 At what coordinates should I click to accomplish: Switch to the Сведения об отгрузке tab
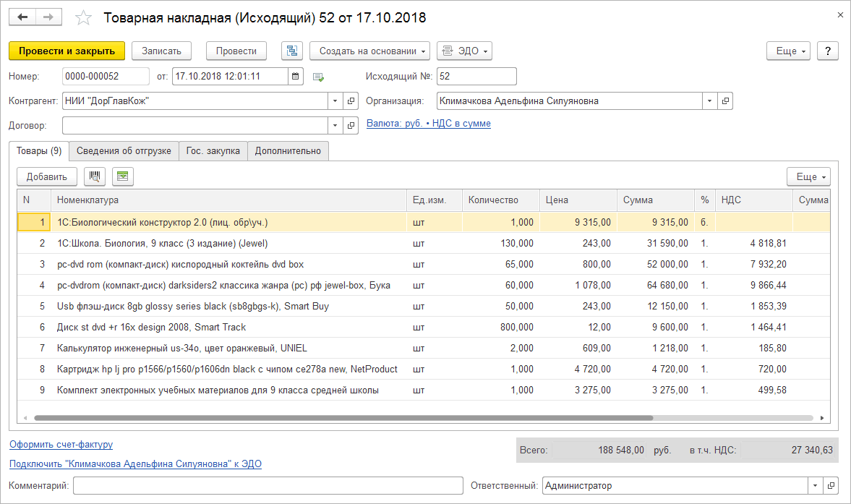click(x=124, y=150)
